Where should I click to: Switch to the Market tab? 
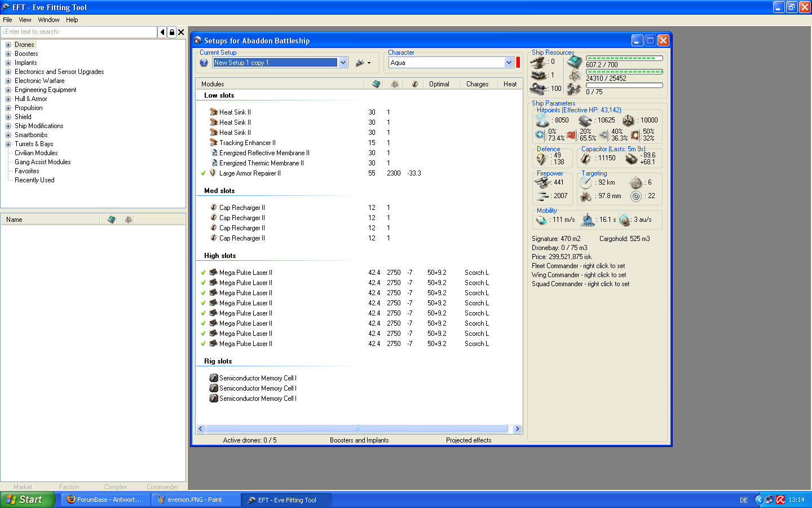coord(23,487)
